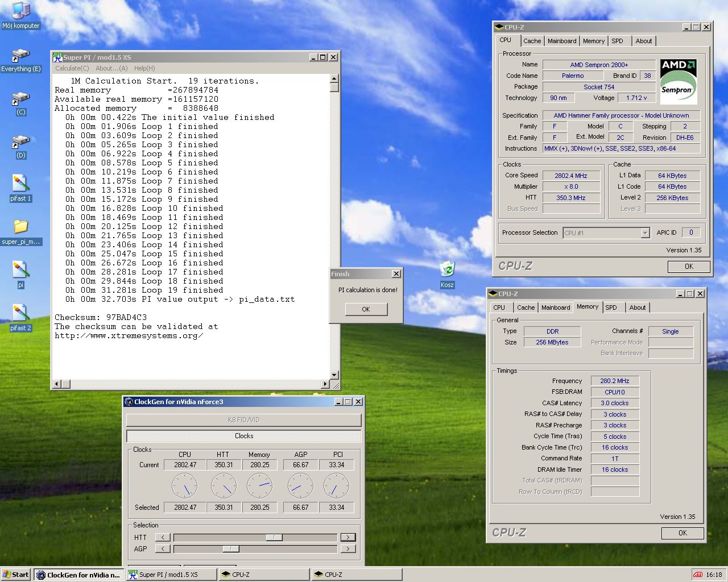Click the AMD Sempron logo in CPU-Z
The image size is (728, 582).
point(678,81)
